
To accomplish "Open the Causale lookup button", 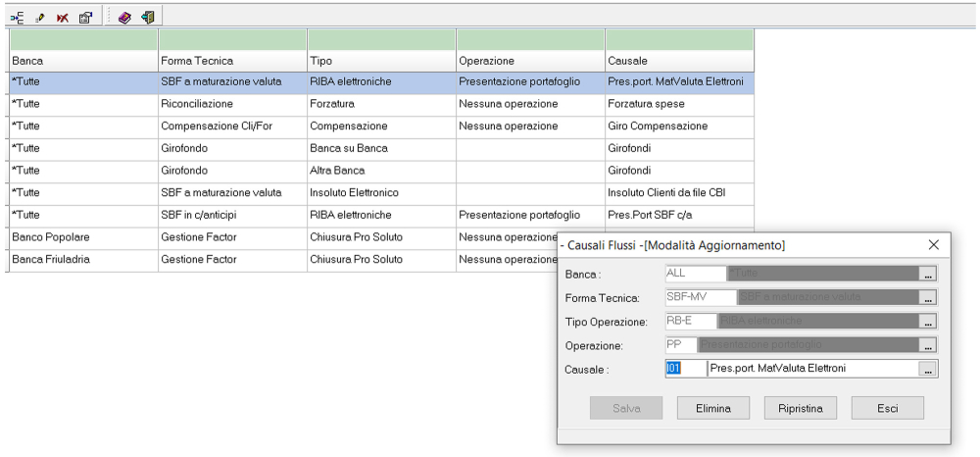I will 928,369.
